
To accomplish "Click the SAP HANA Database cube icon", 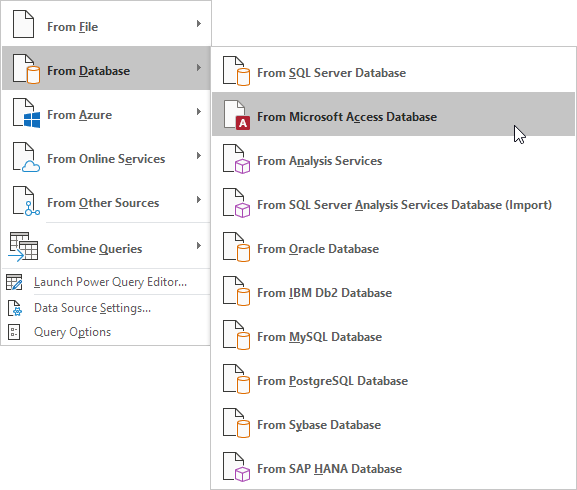I will coord(236,467).
